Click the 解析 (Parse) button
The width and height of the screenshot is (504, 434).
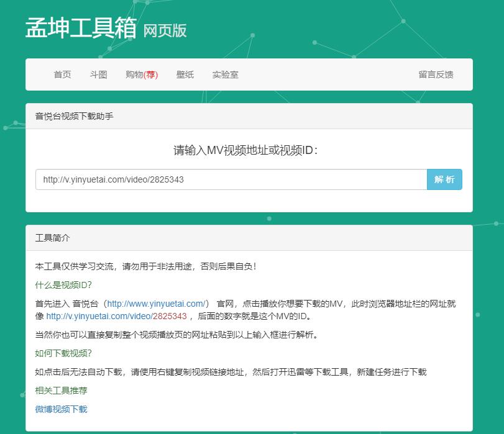coord(444,179)
